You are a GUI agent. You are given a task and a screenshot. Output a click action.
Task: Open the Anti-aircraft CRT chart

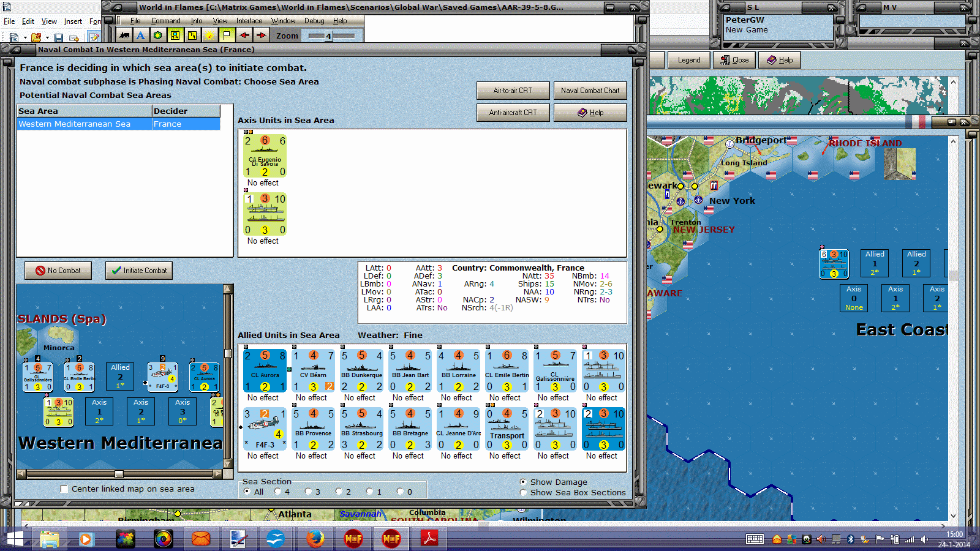click(513, 113)
